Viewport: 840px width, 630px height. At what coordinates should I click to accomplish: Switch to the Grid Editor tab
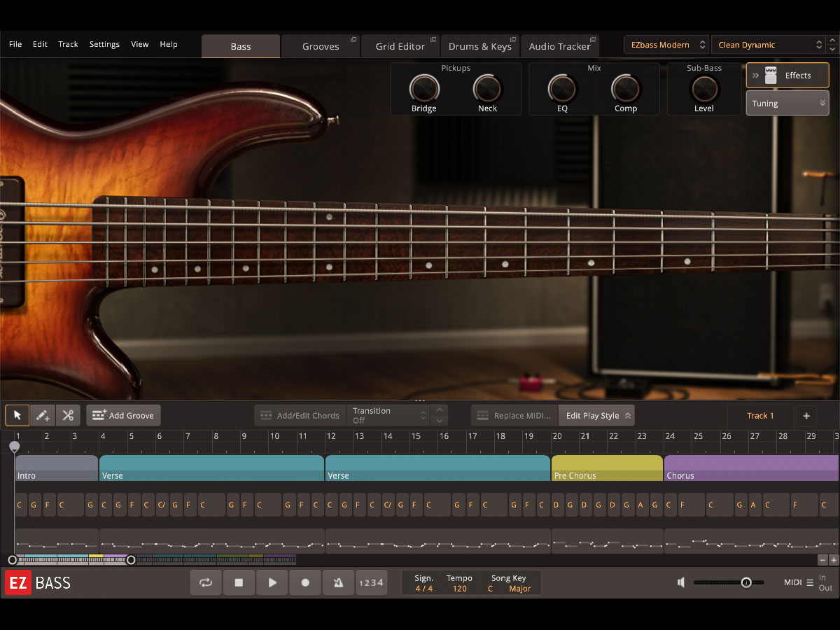pyautogui.click(x=400, y=46)
